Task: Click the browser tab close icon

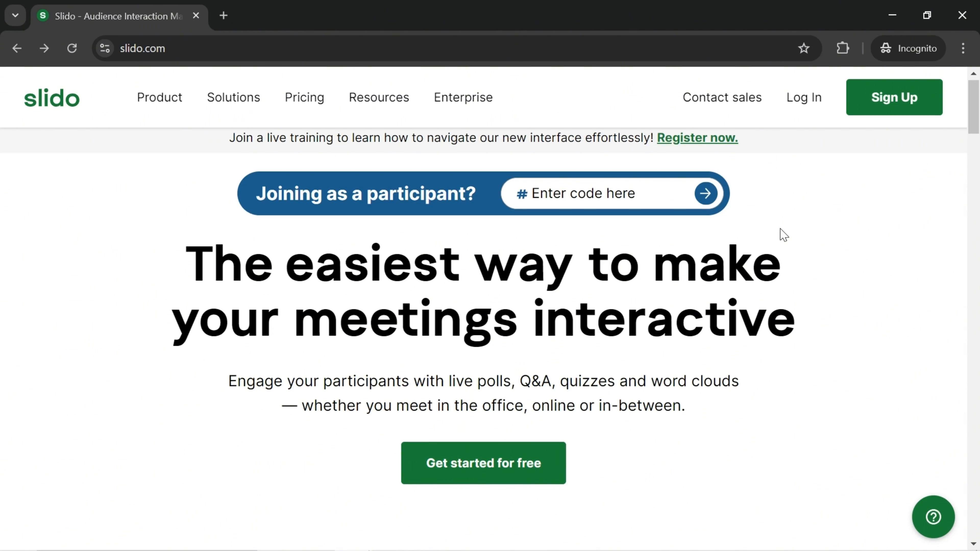Action: (196, 16)
